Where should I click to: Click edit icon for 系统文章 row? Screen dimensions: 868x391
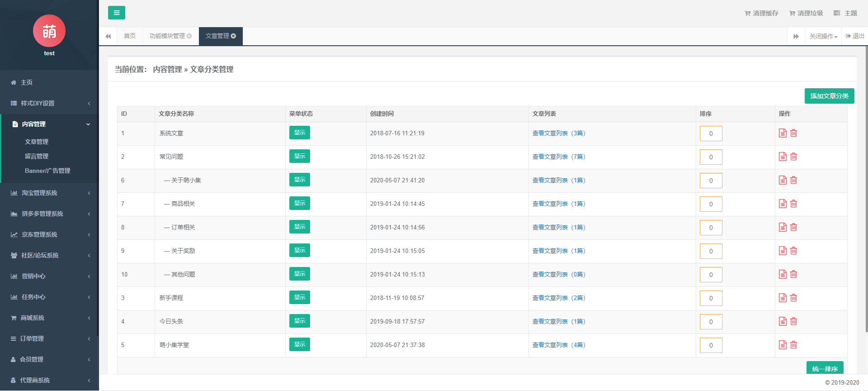click(783, 133)
